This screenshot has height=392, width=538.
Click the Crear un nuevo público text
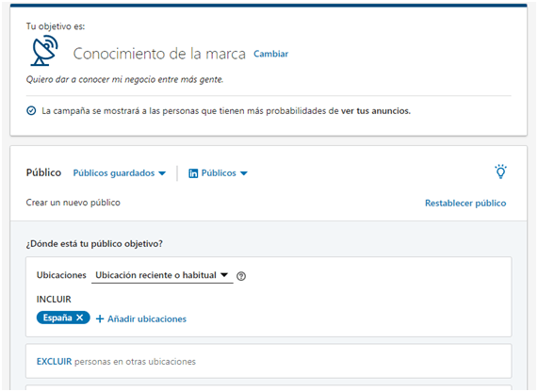(73, 203)
